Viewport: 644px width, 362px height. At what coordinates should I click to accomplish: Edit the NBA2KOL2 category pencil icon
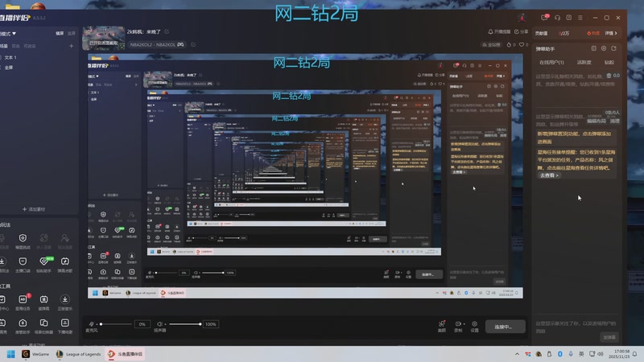tap(193, 44)
